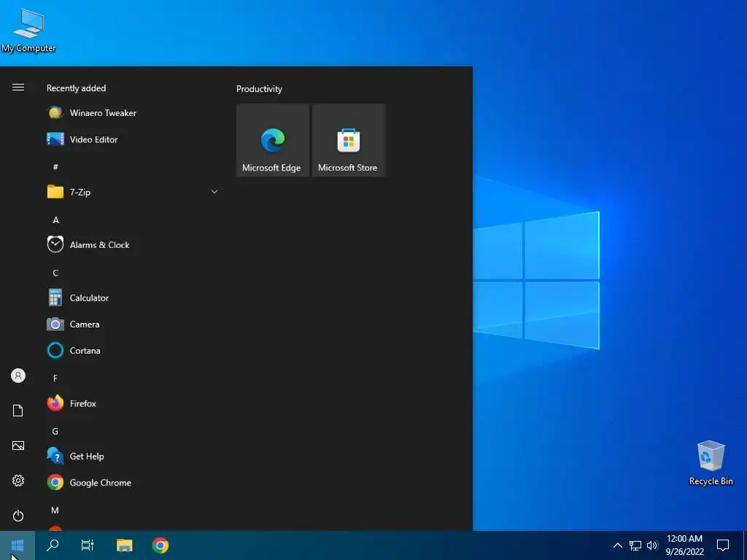This screenshot has height=560, width=747.
Task: Open the Action Center notifications icon
Action: [x=723, y=545]
